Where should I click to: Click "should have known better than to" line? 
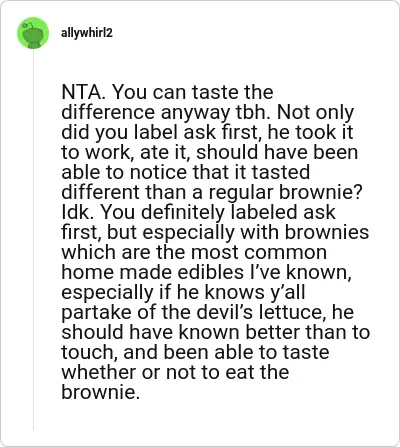point(216,332)
